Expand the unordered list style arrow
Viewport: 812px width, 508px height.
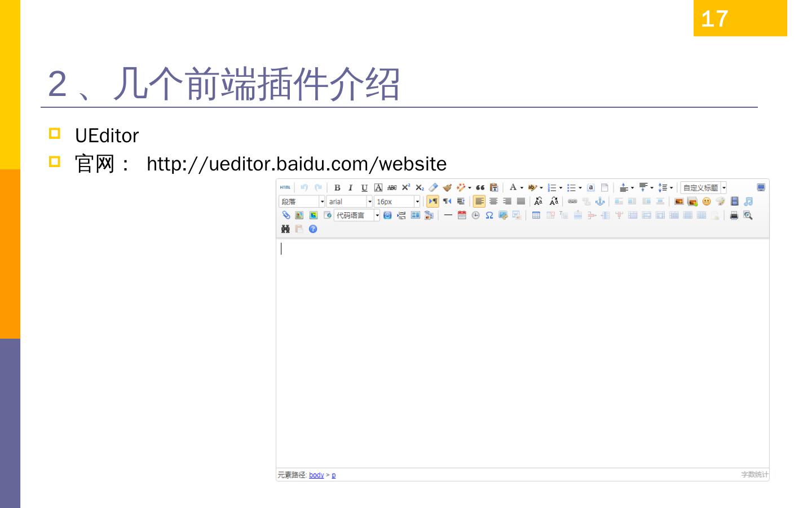point(580,188)
